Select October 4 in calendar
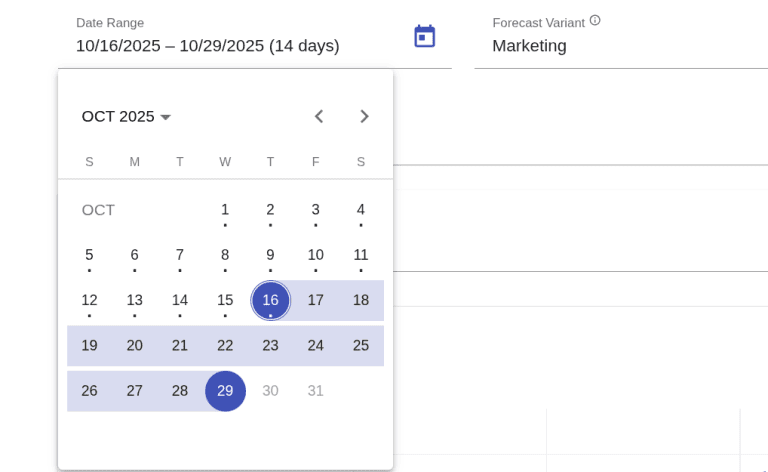Image resolution: width=768 pixels, height=472 pixels. pos(361,210)
